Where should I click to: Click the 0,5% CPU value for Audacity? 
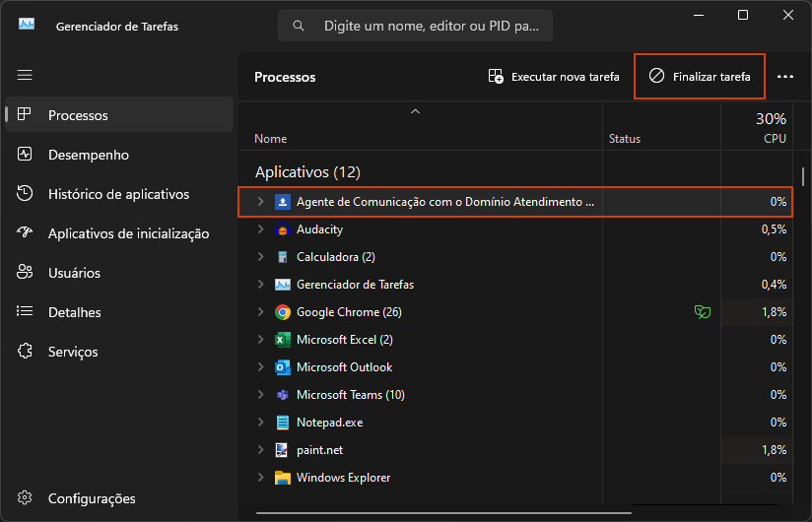tap(774, 229)
